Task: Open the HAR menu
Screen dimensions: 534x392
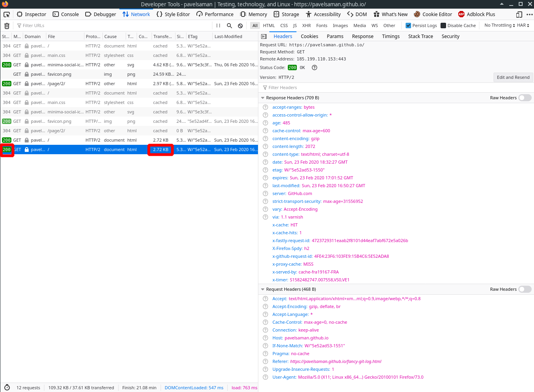Action: (x=523, y=25)
